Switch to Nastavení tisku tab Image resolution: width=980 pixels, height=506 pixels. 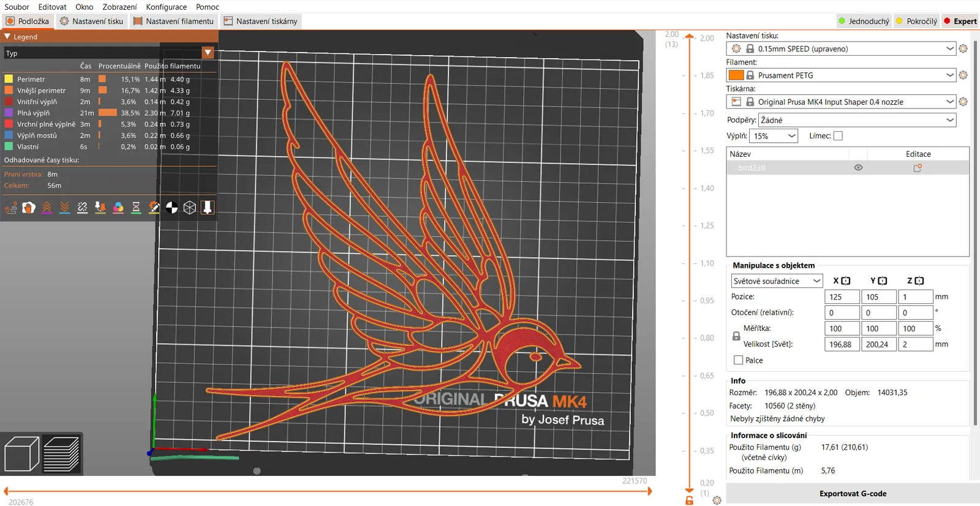92,21
